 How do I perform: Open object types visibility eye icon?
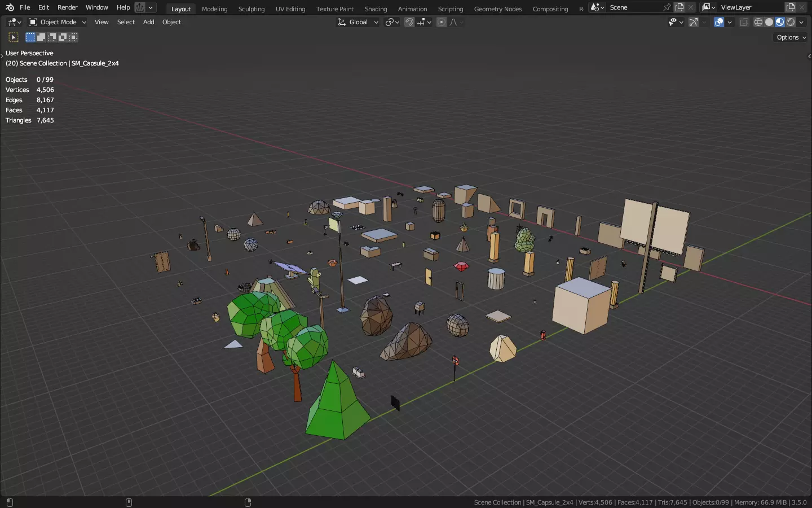click(x=676, y=22)
